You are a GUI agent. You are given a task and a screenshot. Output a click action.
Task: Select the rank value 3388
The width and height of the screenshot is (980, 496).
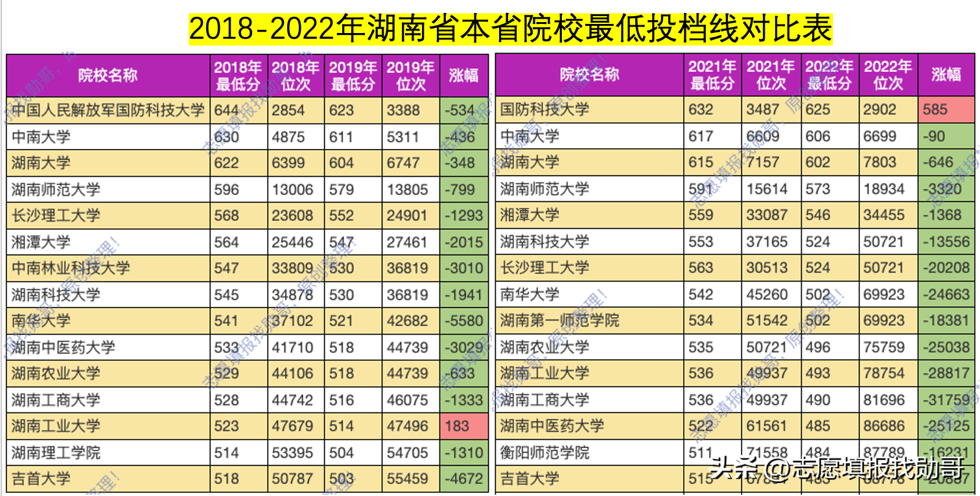(x=404, y=111)
